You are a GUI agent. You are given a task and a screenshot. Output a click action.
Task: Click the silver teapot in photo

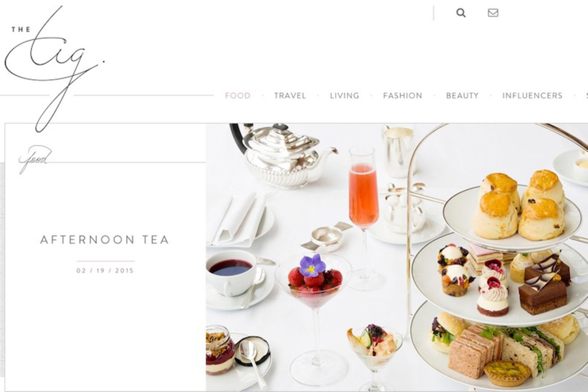pyautogui.click(x=283, y=157)
